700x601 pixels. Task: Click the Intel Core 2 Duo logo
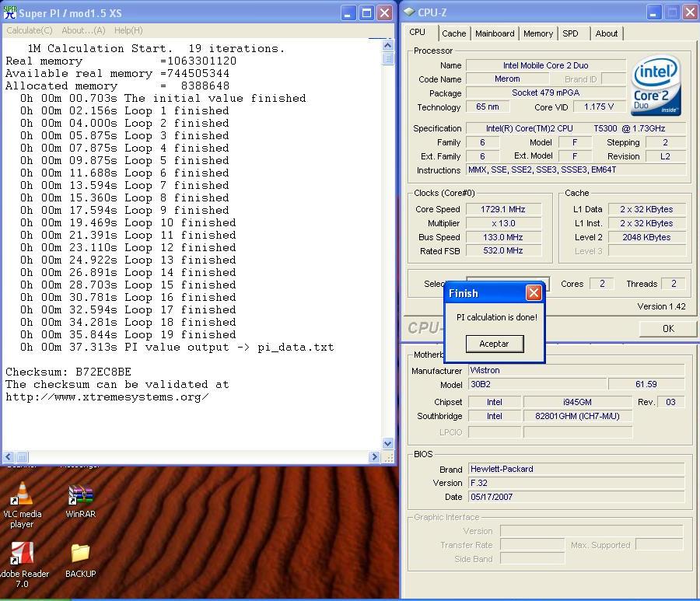tap(656, 86)
